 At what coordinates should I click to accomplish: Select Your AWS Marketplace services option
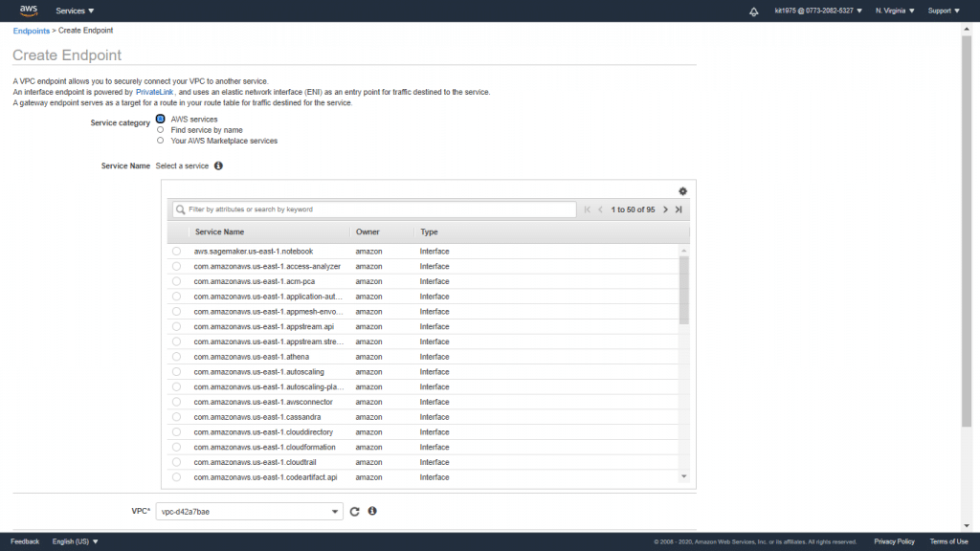pos(161,141)
